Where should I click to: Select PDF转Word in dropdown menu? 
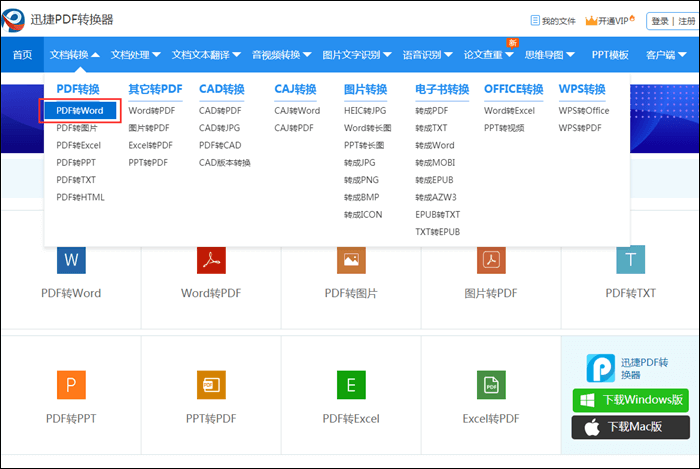(x=79, y=111)
